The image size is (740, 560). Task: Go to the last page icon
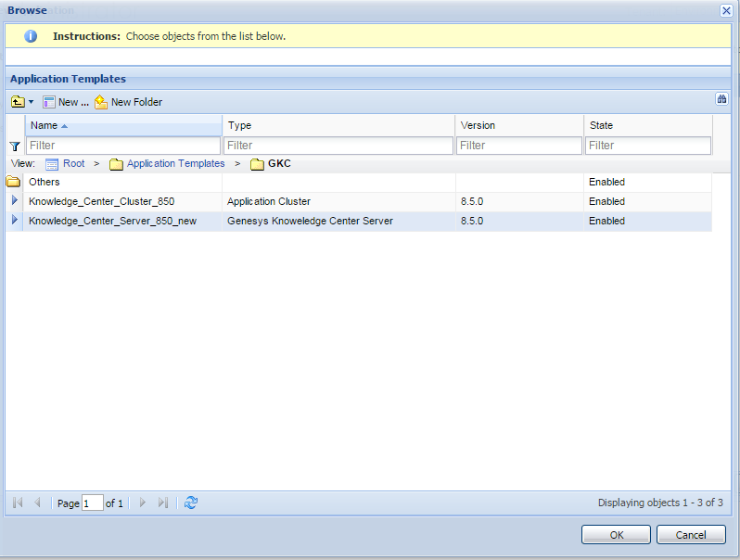[163, 503]
